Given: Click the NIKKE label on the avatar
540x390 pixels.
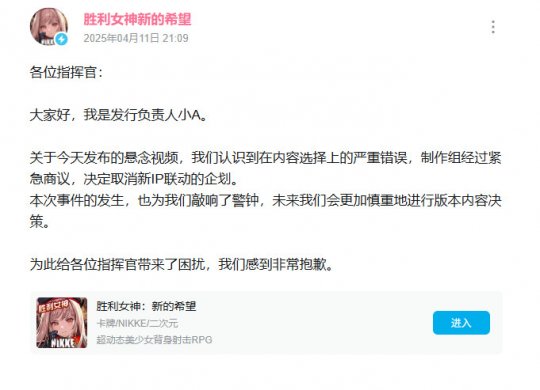Looking at the screenshot, I should pyautogui.click(x=48, y=42).
